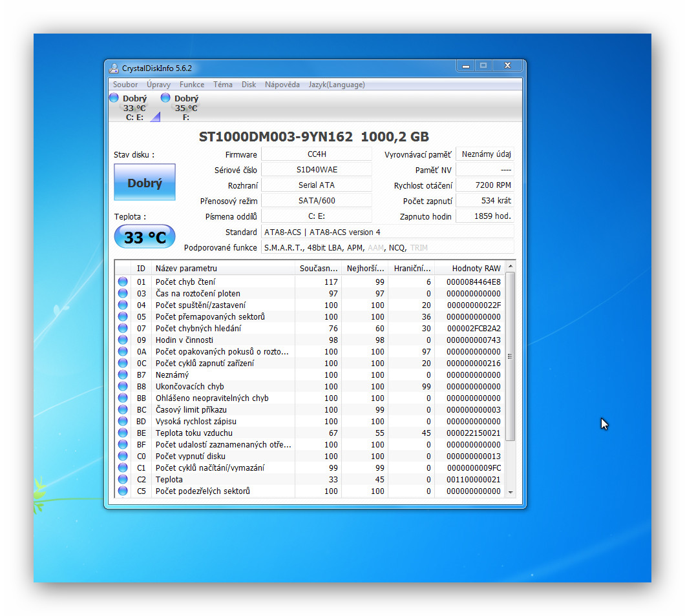Click the blue status orb for disk F:
Viewport: 685px width, 616px height.
click(x=165, y=98)
